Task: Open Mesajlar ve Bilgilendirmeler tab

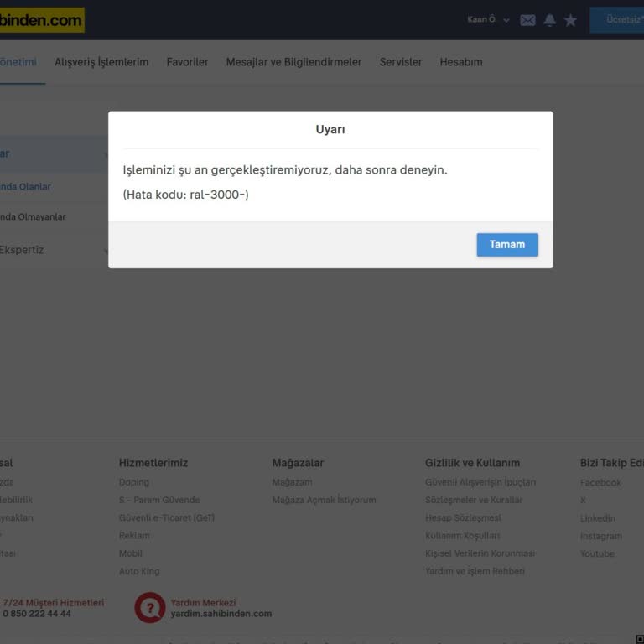Action: [293, 62]
